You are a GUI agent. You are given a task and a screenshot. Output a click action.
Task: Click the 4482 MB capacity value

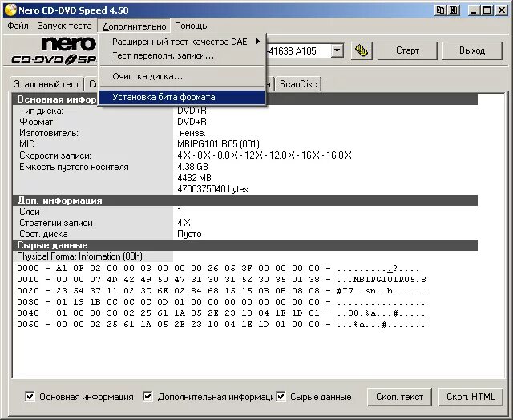click(194, 178)
